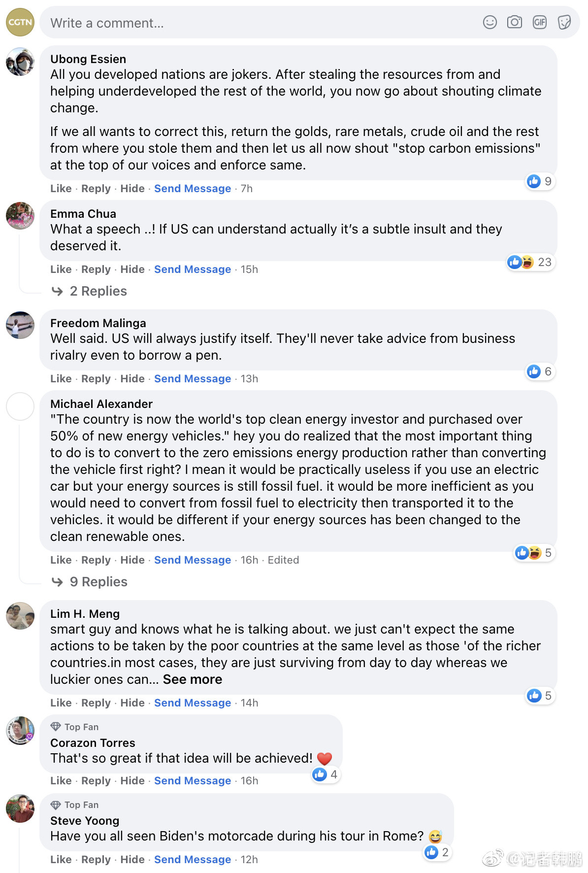The image size is (588, 873).
Task: Insert a GIF into the comment
Action: click(539, 22)
